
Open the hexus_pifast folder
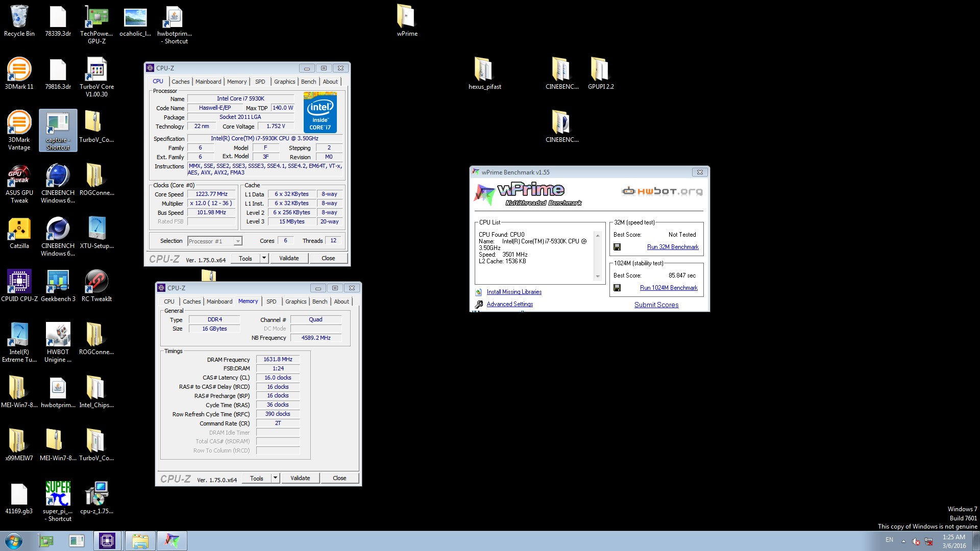coord(484,73)
